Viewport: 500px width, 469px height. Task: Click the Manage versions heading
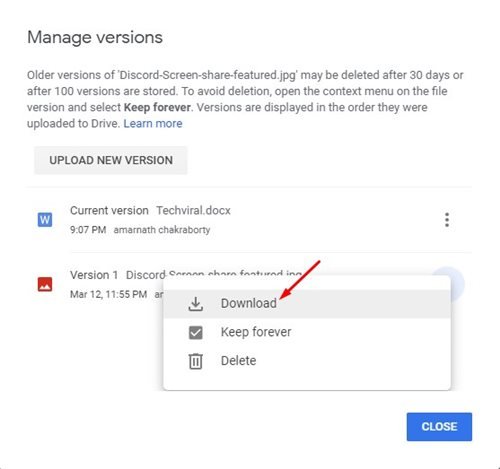(x=95, y=37)
